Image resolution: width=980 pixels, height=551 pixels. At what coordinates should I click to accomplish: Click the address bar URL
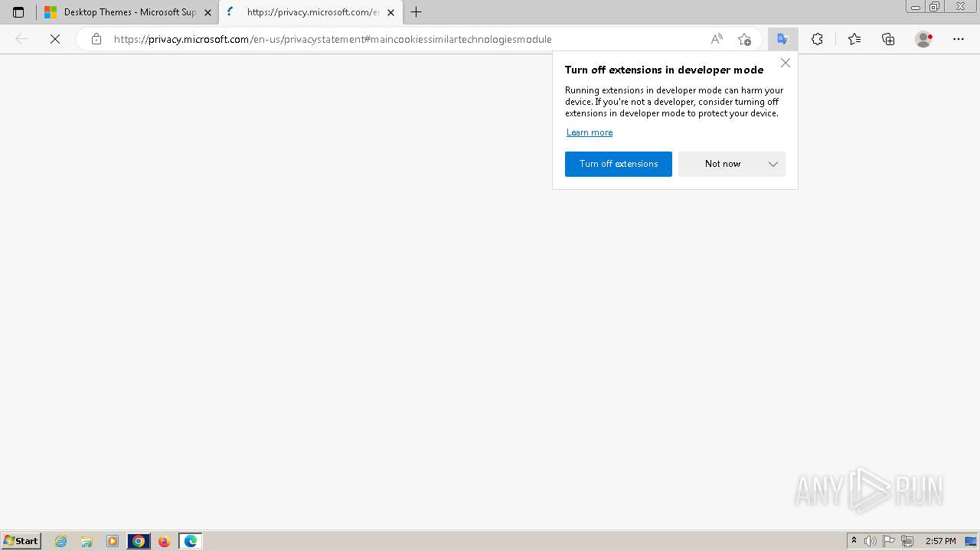pyautogui.click(x=333, y=39)
